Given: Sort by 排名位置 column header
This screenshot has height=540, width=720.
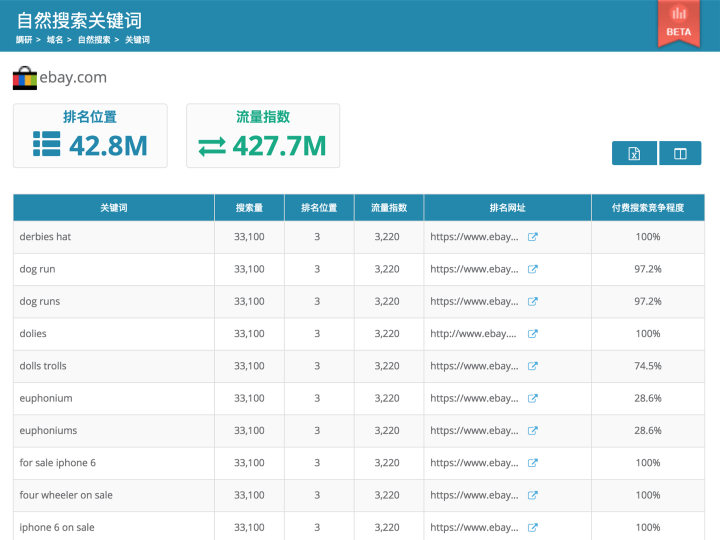Looking at the screenshot, I should tap(319, 208).
